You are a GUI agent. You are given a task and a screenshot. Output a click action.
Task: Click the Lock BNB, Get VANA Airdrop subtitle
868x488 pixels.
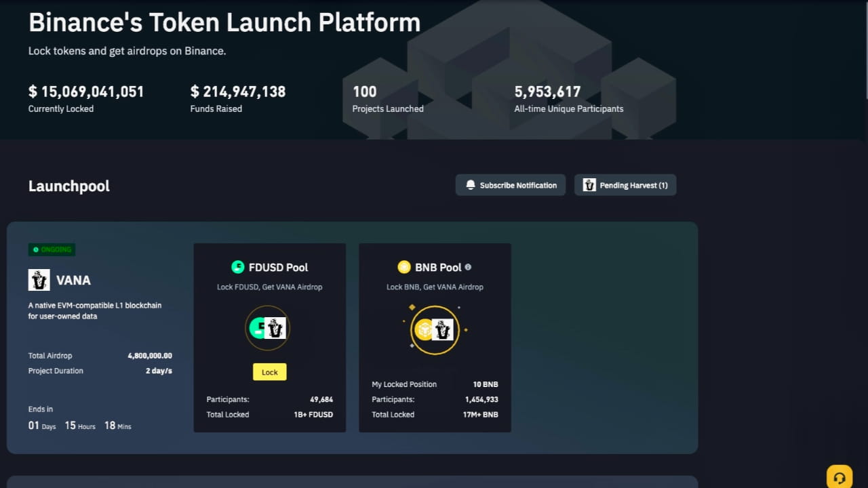435,287
